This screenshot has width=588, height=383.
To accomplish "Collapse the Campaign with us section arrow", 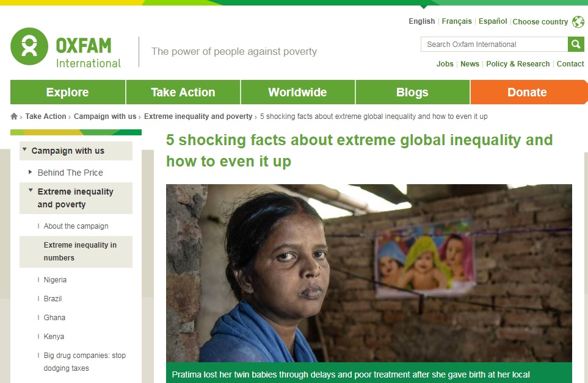I will [25, 150].
